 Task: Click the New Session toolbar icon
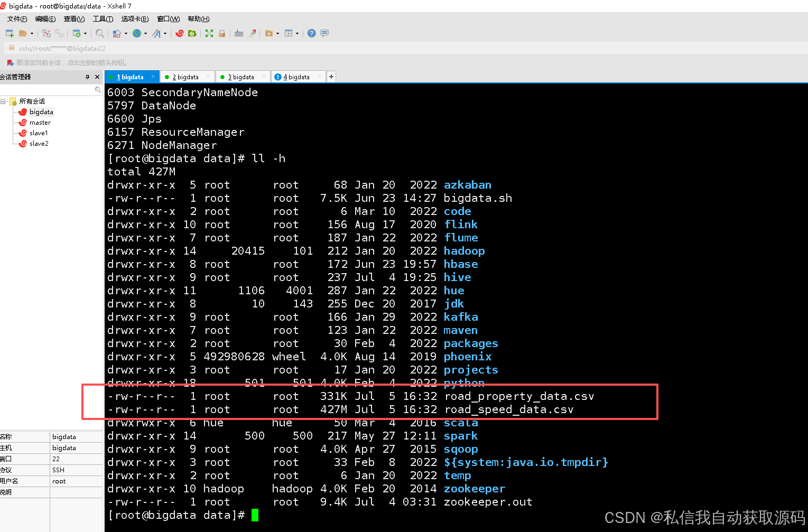click(x=10, y=33)
